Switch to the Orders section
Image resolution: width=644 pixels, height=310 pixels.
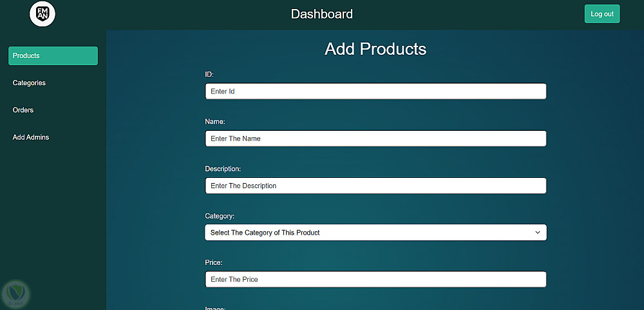pos(23,110)
